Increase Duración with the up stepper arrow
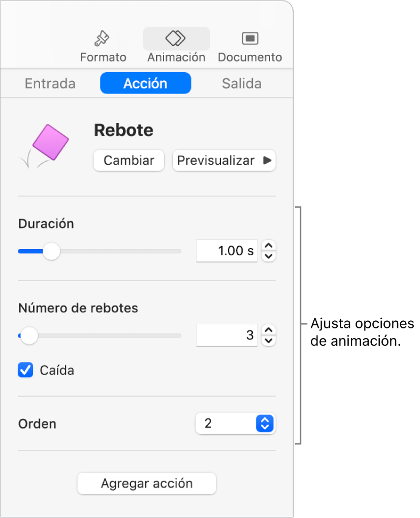This screenshot has width=420, height=518. tap(269, 246)
